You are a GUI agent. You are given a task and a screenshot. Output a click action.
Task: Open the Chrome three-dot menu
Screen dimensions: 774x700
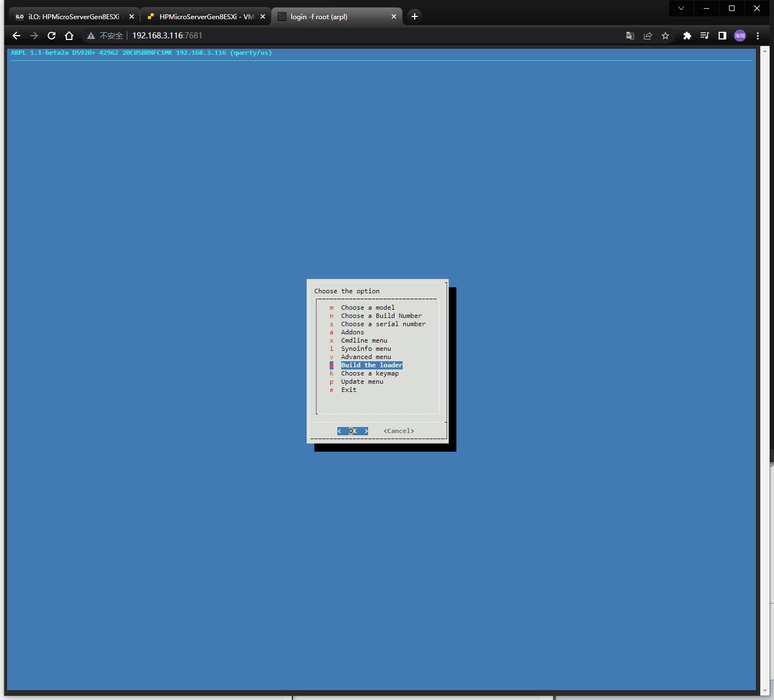(758, 36)
